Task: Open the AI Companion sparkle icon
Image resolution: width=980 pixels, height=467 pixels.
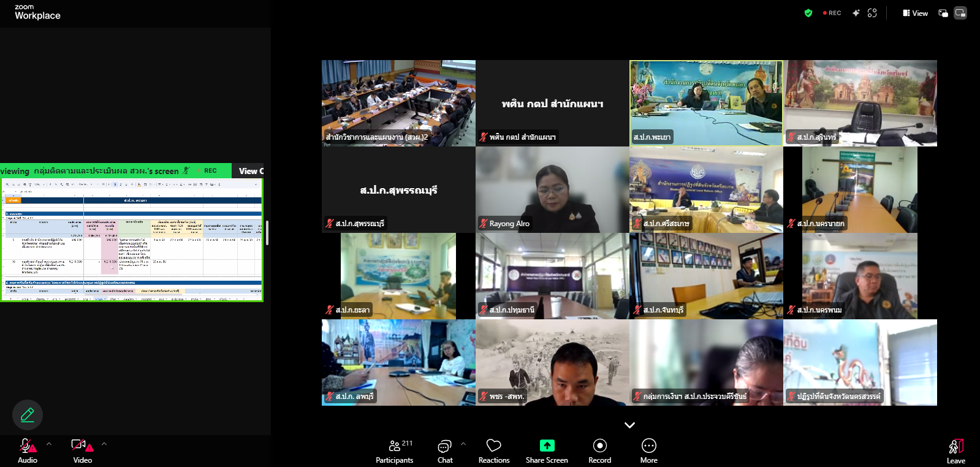Action: (x=856, y=13)
